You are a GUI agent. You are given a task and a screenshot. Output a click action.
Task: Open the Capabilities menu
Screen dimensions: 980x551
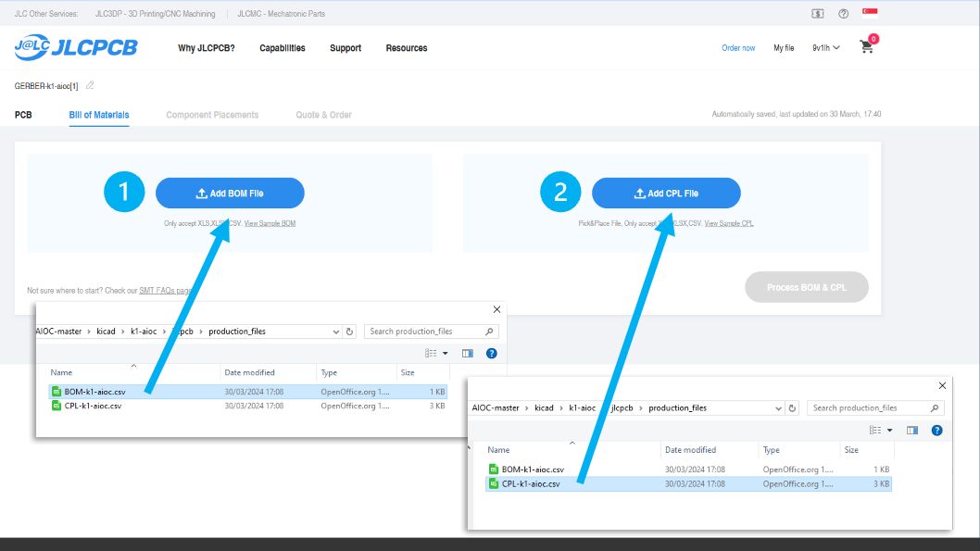(282, 48)
